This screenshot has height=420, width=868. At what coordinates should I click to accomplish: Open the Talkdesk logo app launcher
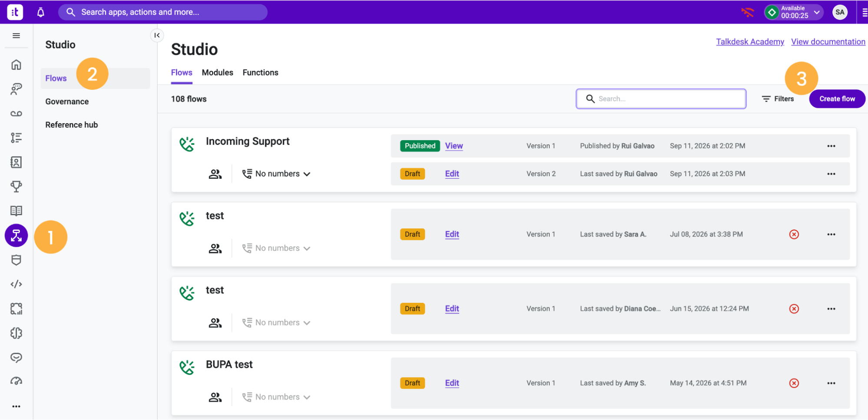click(x=15, y=12)
